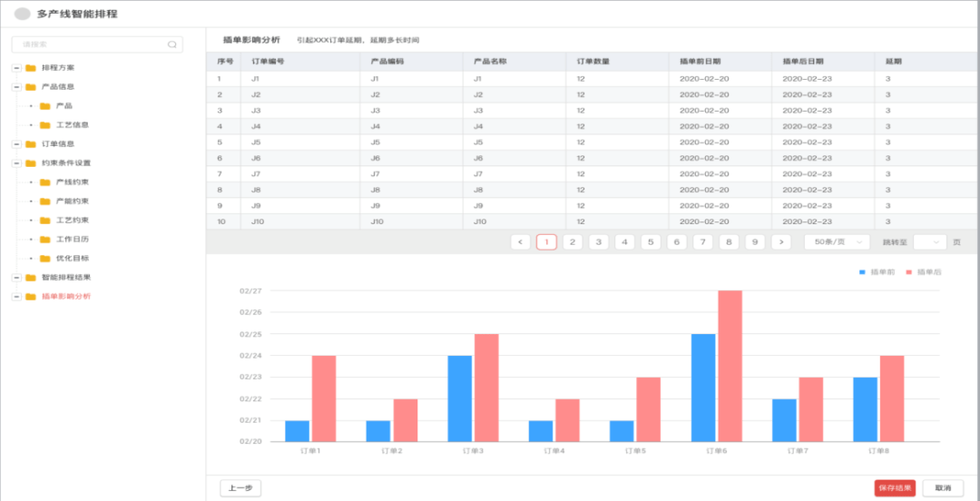Click the 工作日历 folder icon
Screen dimensions: 980x501
coord(45,240)
